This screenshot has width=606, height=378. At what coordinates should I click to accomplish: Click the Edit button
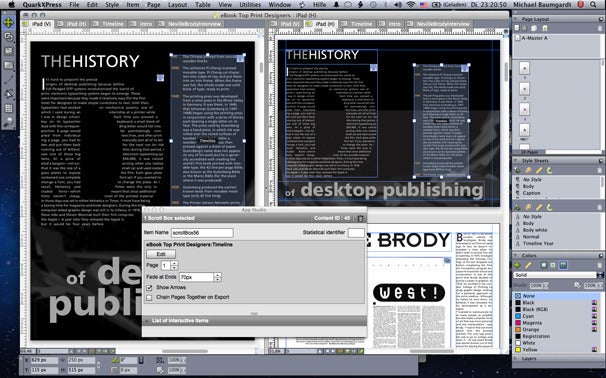[161, 254]
